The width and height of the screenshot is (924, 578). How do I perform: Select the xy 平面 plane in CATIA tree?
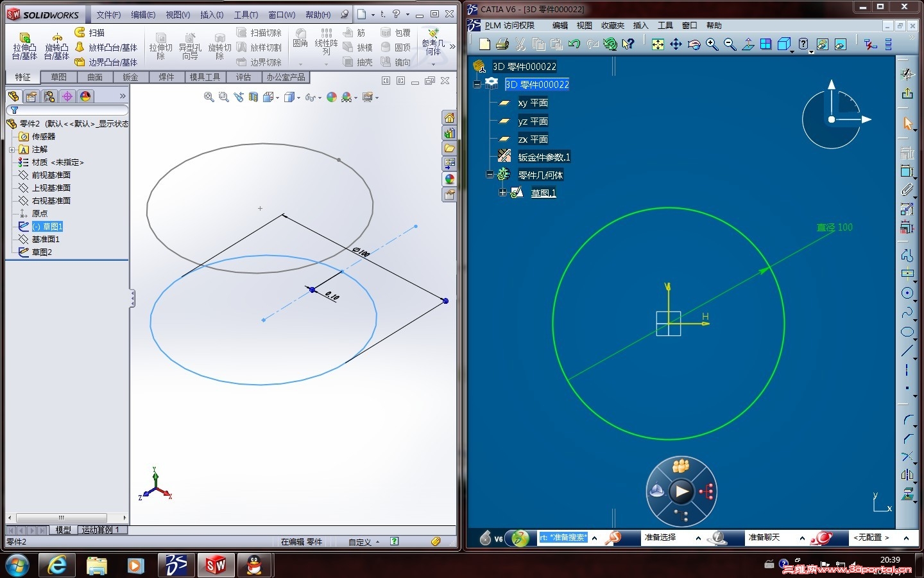[533, 103]
